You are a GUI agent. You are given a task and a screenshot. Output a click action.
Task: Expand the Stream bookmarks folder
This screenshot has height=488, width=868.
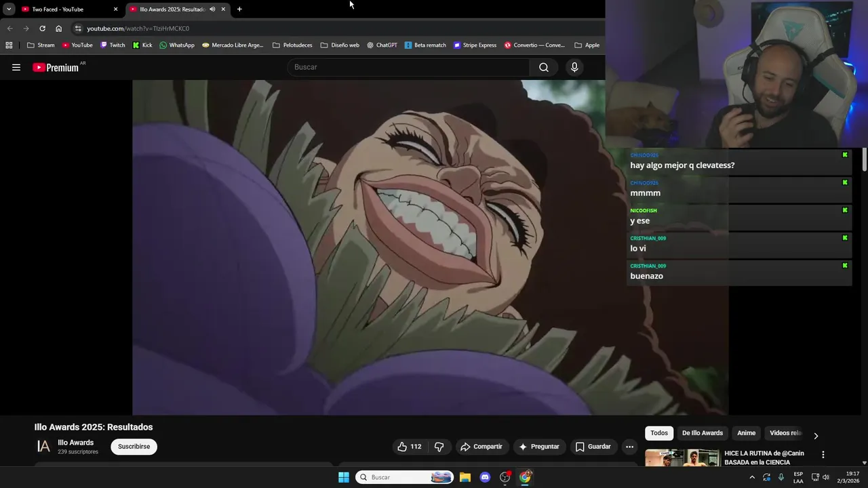tap(41, 45)
